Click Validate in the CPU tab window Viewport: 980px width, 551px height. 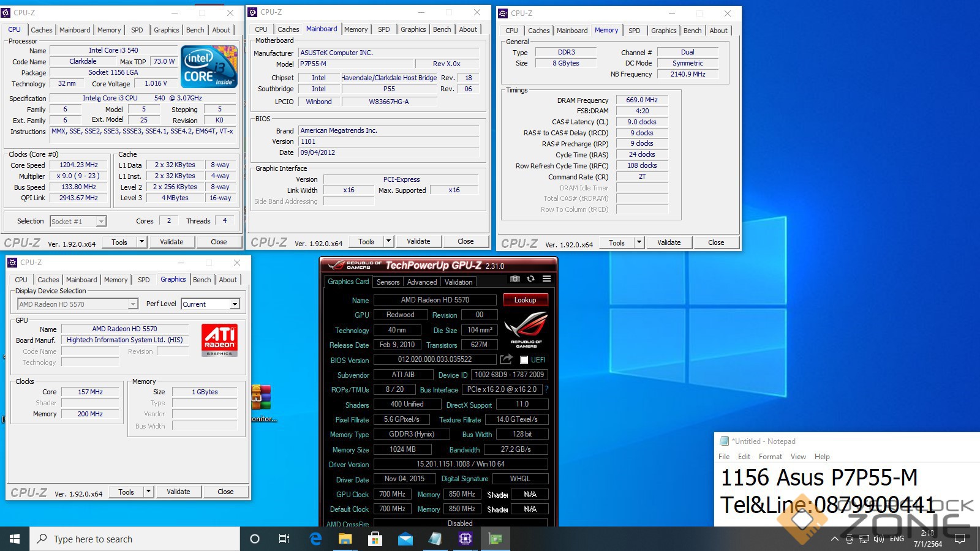click(171, 242)
